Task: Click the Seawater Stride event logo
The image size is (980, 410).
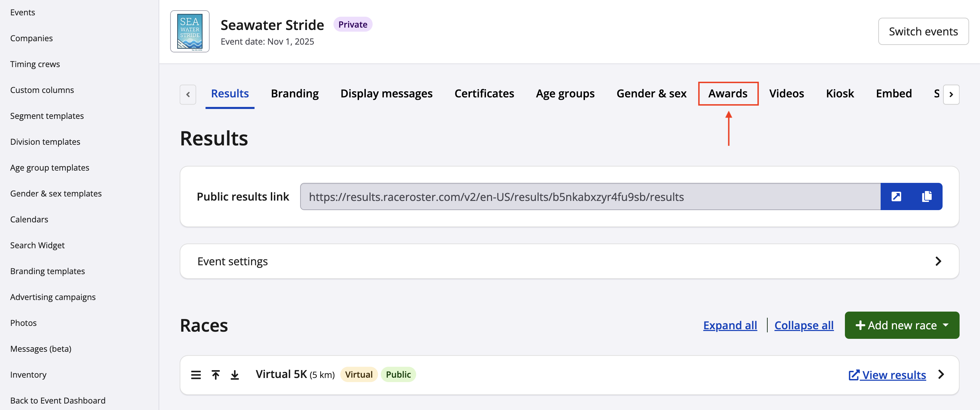Action: tap(190, 32)
